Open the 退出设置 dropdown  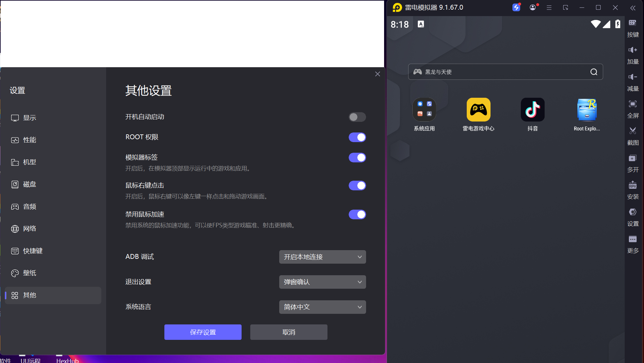click(322, 282)
